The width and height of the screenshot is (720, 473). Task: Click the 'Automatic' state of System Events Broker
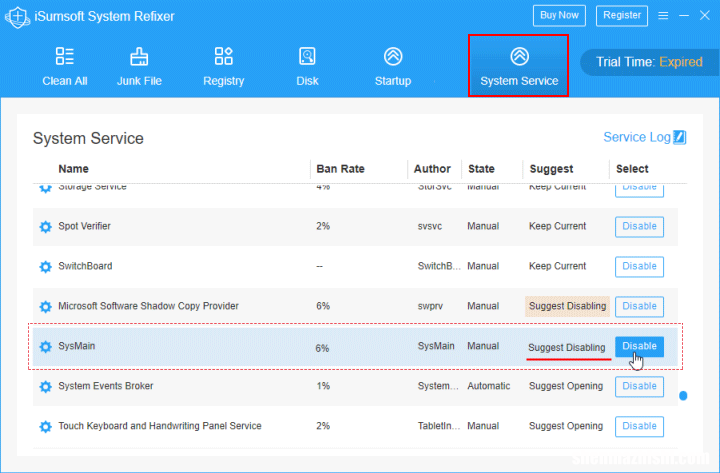pos(489,386)
